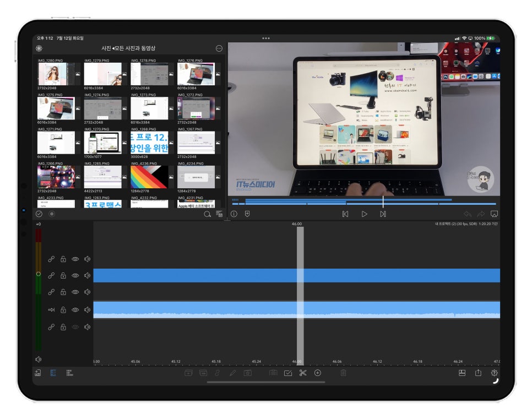
Task: Toggle link on the first track row
Action: (51, 259)
